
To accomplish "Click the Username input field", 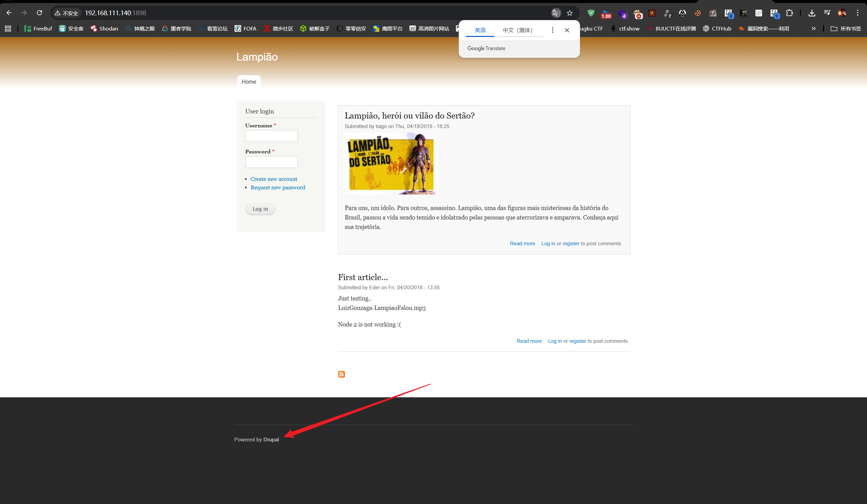I will pos(271,136).
